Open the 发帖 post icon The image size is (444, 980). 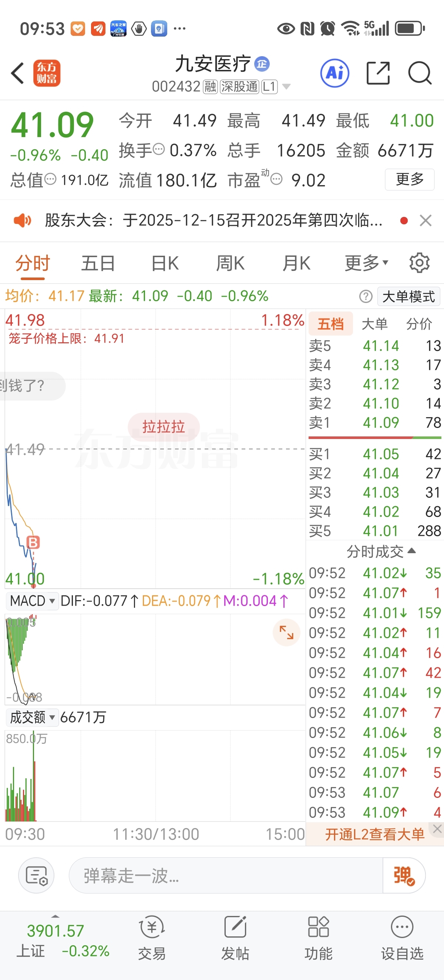pos(235,938)
